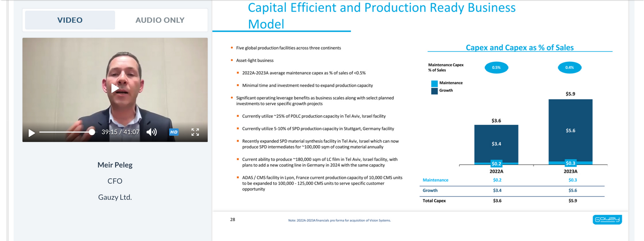Click the Maintenance legend color swatch

pyautogui.click(x=434, y=84)
